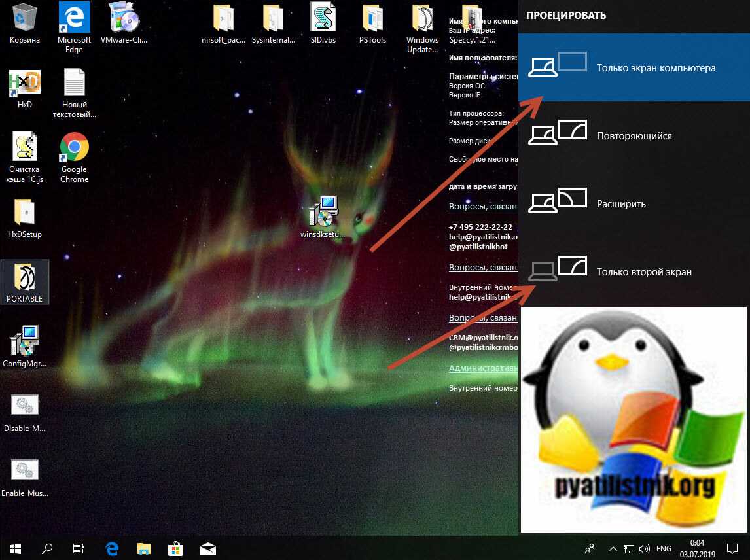Screen dimensions: 750x560
Task: Open the volume control speaker icon
Action: pyautogui.click(x=644, y=548)
